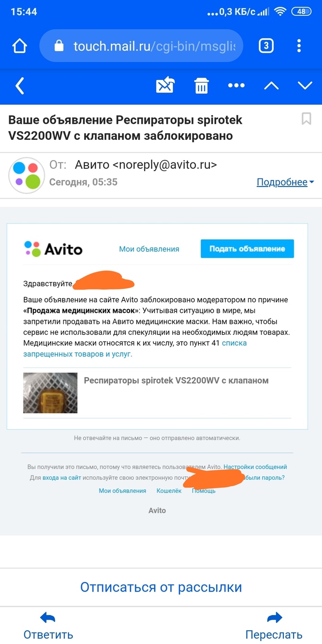322x644 pixels.
Task: Open the Настройки сообщений link
Action: 255,467
